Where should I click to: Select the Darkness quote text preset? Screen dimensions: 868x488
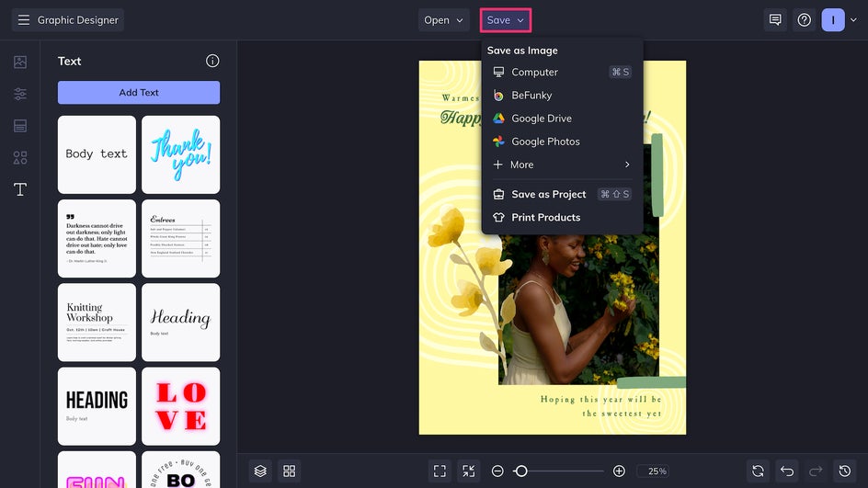click(97, 238)
